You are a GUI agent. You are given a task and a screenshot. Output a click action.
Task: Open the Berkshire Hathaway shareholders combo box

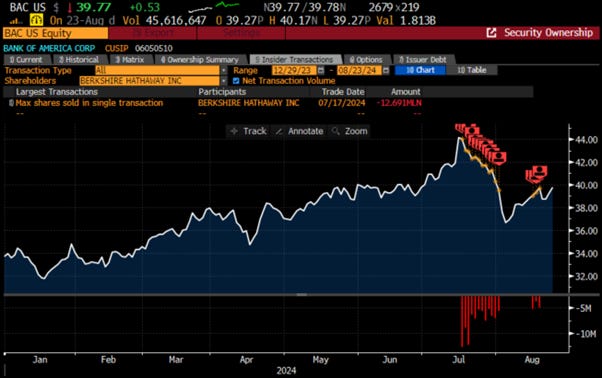[150, 81]
